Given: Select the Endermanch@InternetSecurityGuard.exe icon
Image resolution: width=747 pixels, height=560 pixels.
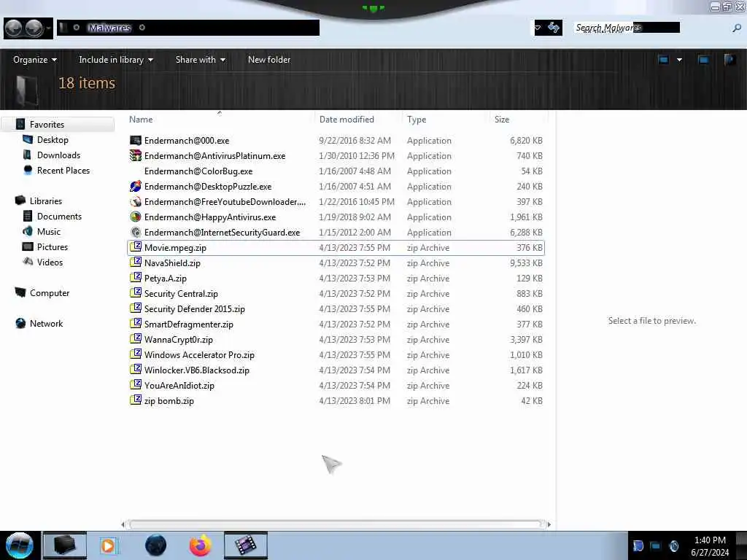Looking at the screenshot, I should (x=136, y=232).
